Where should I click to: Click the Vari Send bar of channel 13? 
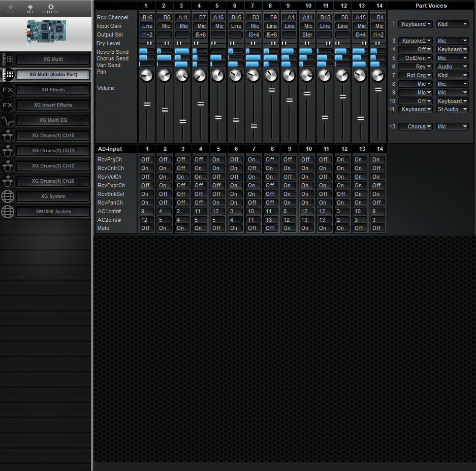(360, 64)
